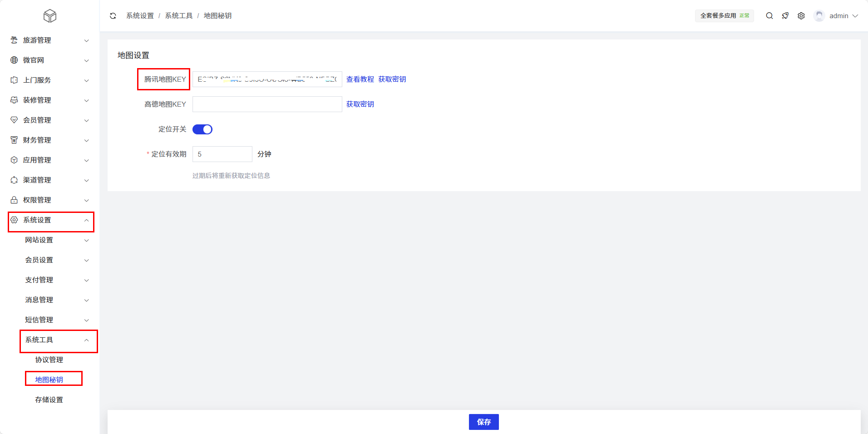Open the admin user dropdown arrow
Screen dimensions: 868x434
855,16
